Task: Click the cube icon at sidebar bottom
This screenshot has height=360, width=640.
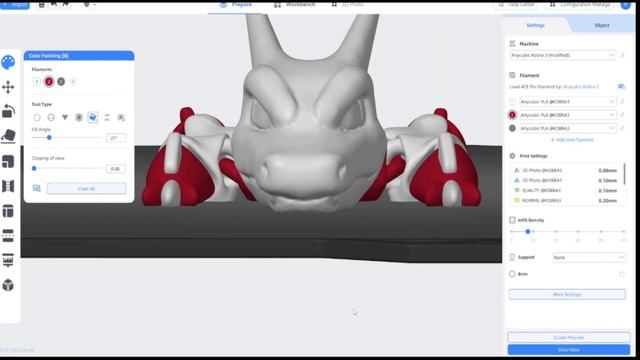Action: 8,285
